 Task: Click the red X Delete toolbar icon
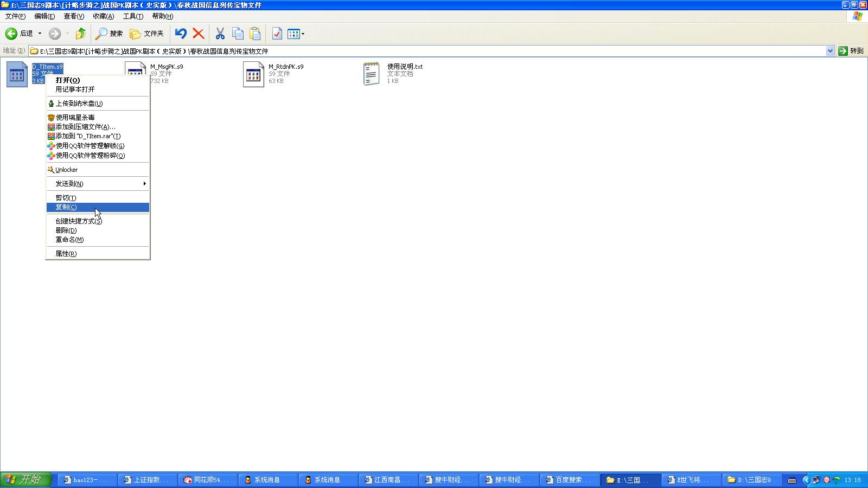[199, 34]
